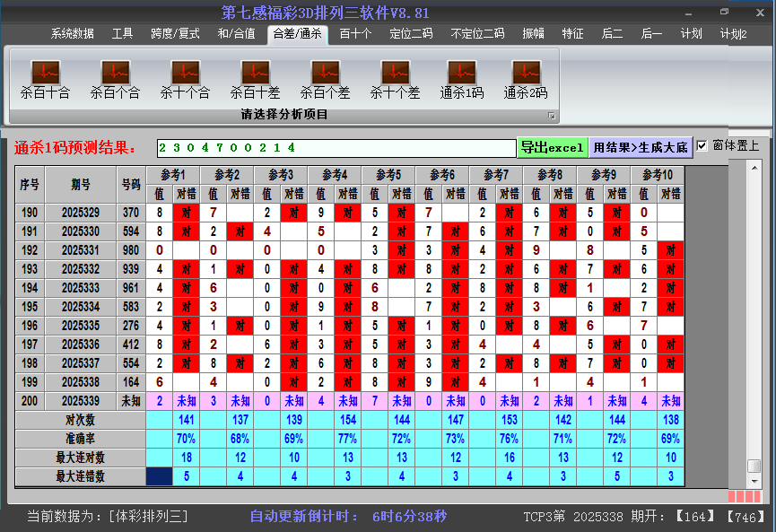Open the 系统数据 menu
Screen dimensions: 776x532
[72, 34]
